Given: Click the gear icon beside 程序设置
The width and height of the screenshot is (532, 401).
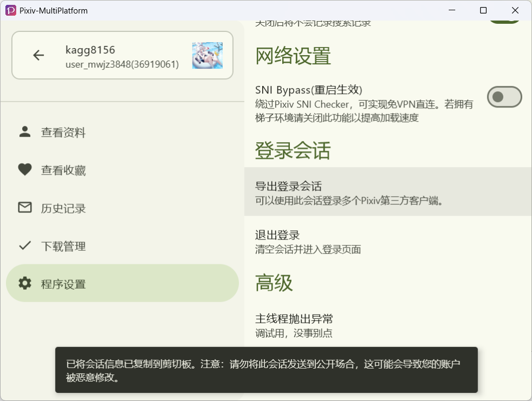Looking at the screenshot, I should [25, 283].
